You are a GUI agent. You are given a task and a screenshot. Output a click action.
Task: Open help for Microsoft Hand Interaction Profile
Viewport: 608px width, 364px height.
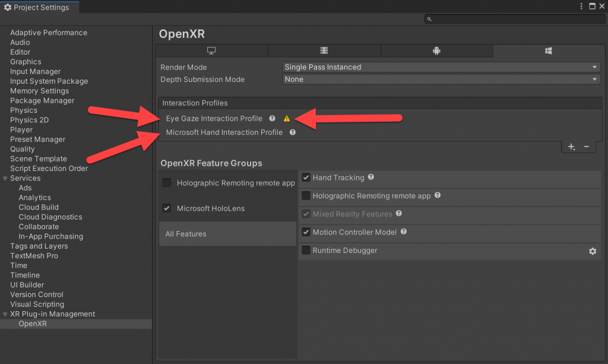click(293, 132)
